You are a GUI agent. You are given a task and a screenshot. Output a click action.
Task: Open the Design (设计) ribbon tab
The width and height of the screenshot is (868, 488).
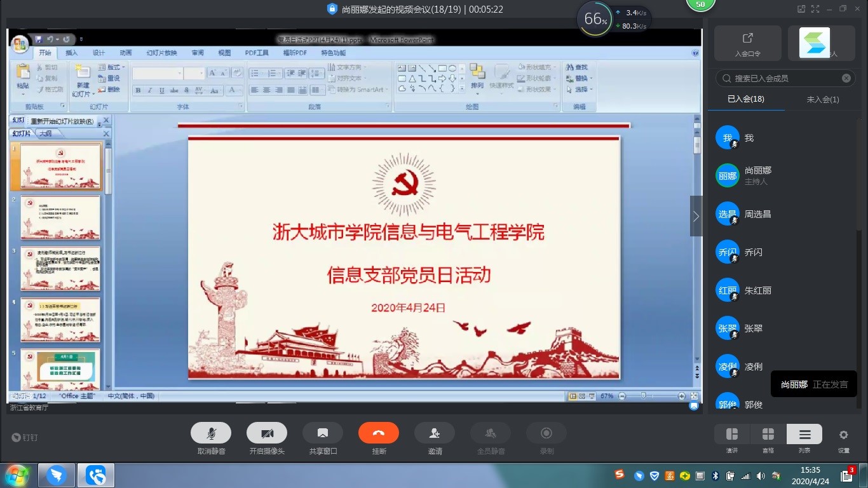[98, 53]
